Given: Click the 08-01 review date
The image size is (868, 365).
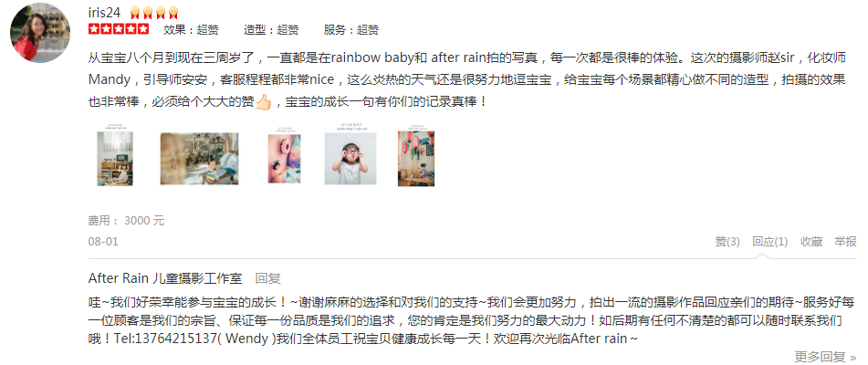Looking at the screenshot, I should 103,242.
